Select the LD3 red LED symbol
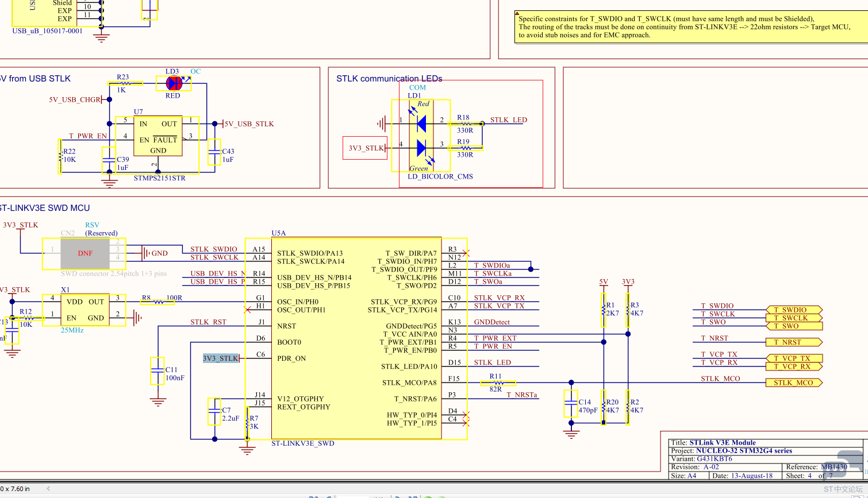 [x=174, y=83]
